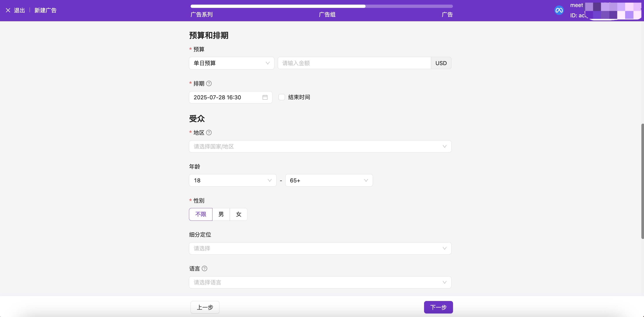Enable the 结束时间 checkbox

(282, 97)
